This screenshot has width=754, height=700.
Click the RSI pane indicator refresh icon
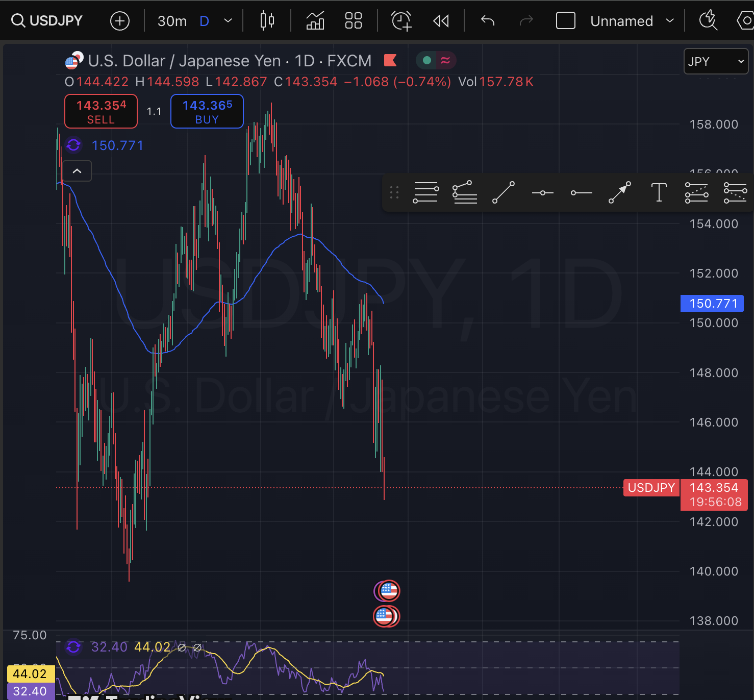(x=73, y=647)
